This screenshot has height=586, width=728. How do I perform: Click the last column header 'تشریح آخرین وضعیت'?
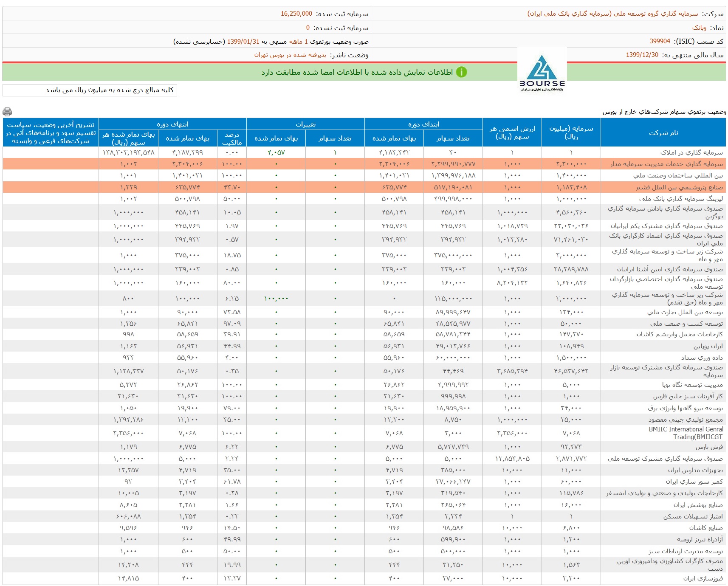coord(51,132)
